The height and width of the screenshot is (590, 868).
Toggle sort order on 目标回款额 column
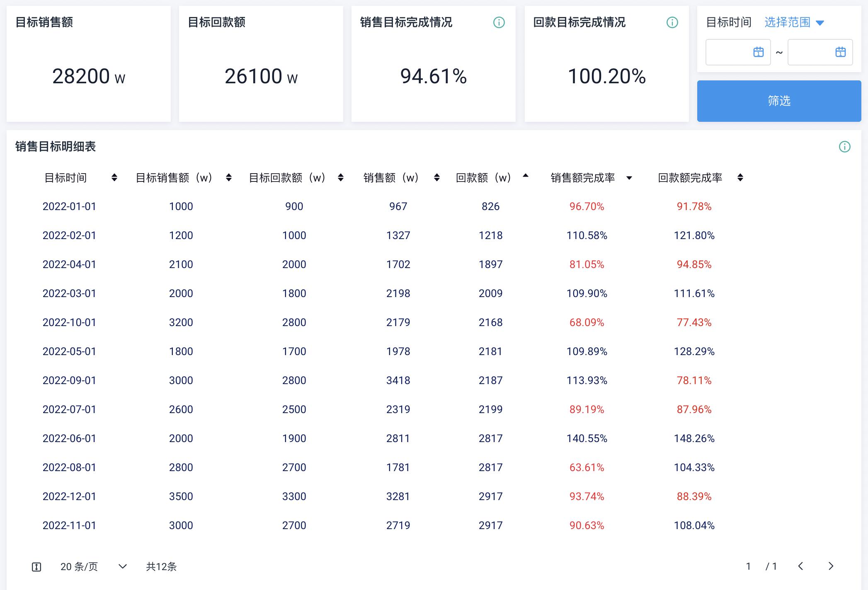point(340,178)
